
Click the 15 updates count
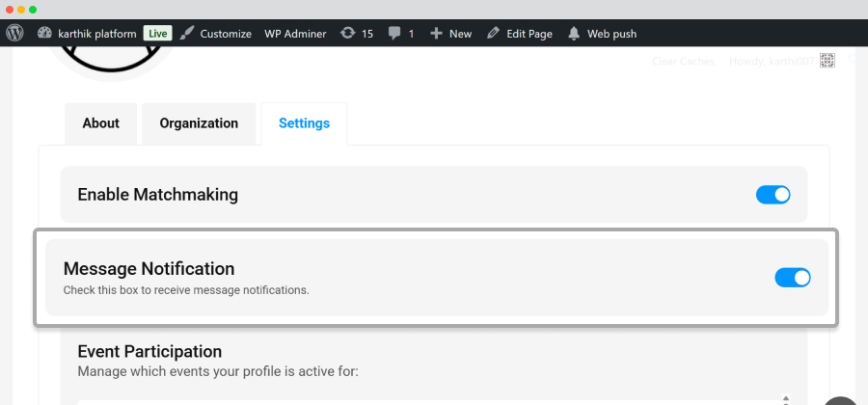click(x=367, y=34)
